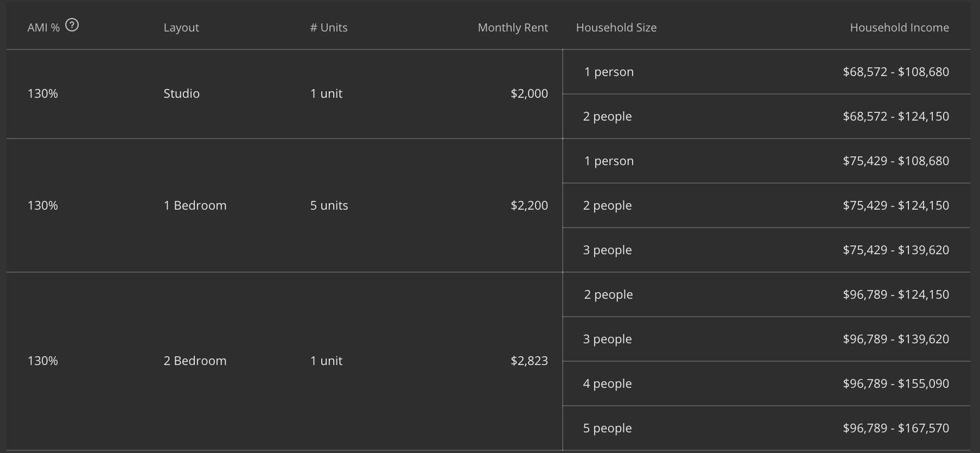
Task: Select the $96,789 - $155,090 income range
Action: pyautogui.click(x=896, y=383)
